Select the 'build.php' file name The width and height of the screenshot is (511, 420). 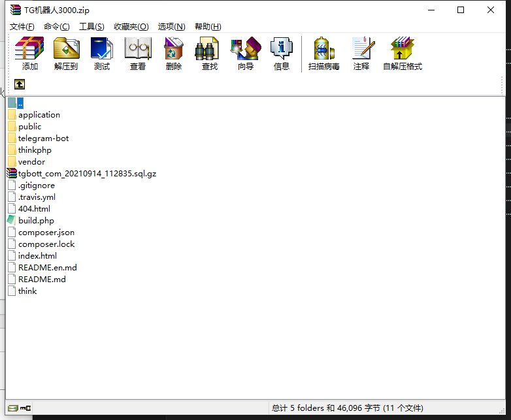(x=36, y=220)
